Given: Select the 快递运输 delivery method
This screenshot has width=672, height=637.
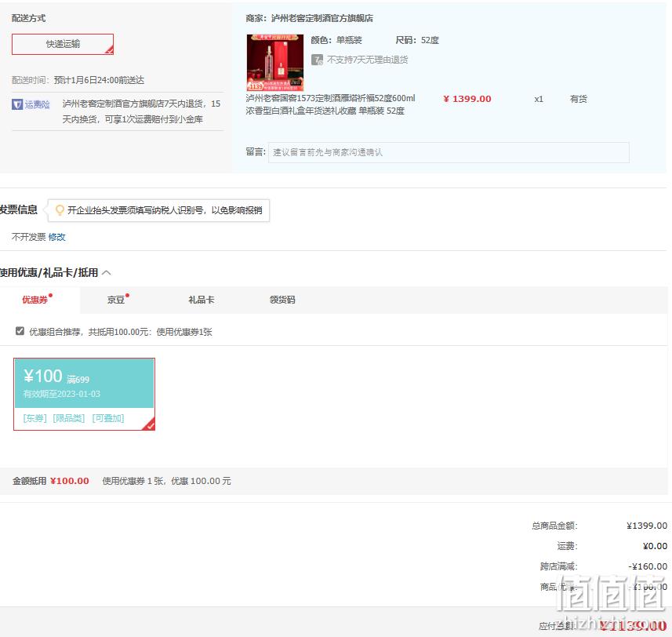Looking at the screenshot, I should pos(63,44).
